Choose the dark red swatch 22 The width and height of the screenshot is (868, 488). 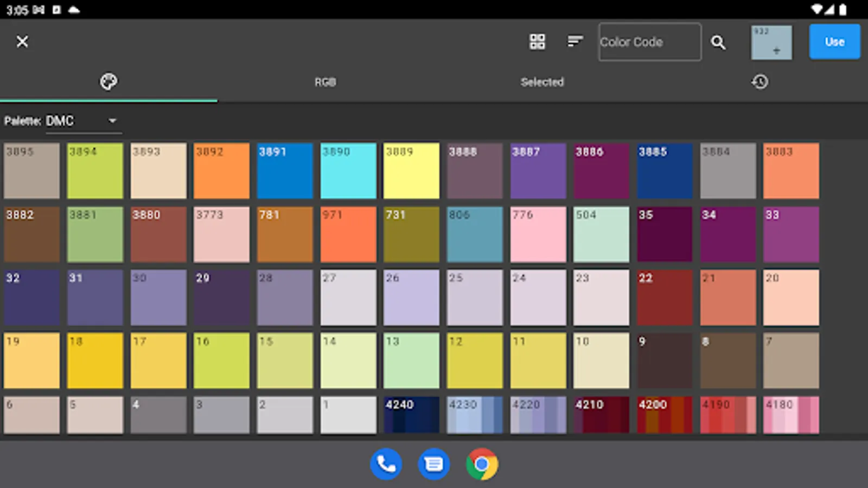point(665,298)
